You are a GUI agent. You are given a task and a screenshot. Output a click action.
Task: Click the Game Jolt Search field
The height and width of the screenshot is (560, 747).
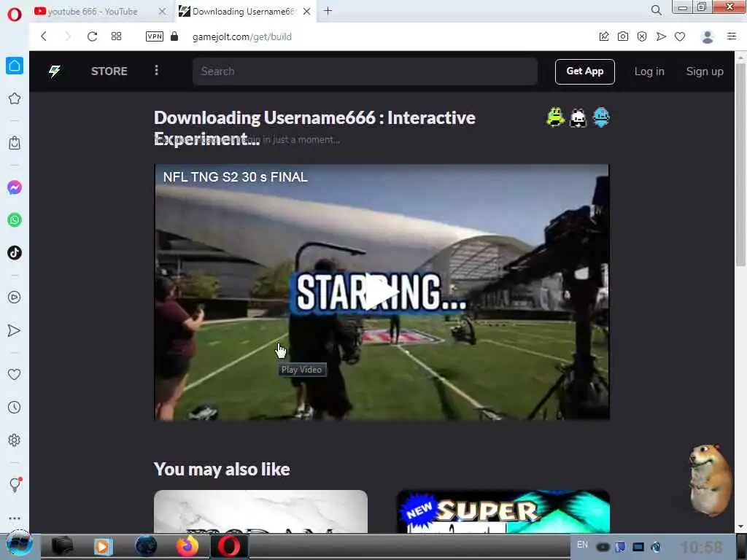[365, 71]
